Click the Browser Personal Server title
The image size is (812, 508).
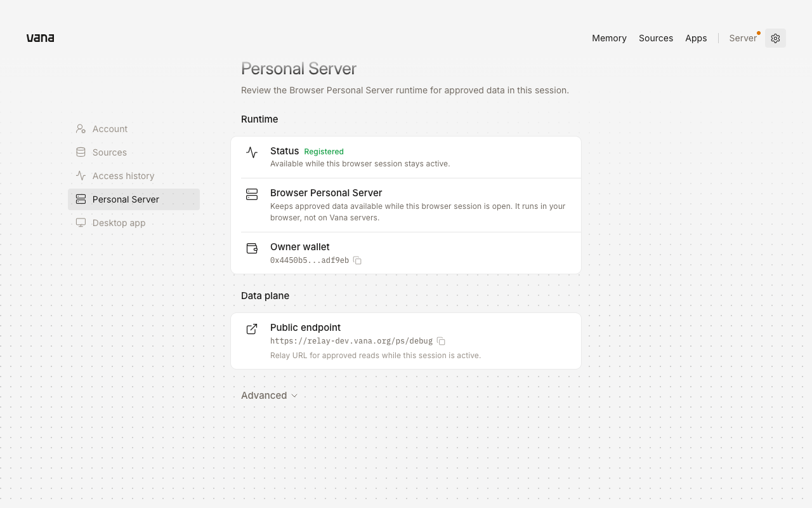(326, 193)
